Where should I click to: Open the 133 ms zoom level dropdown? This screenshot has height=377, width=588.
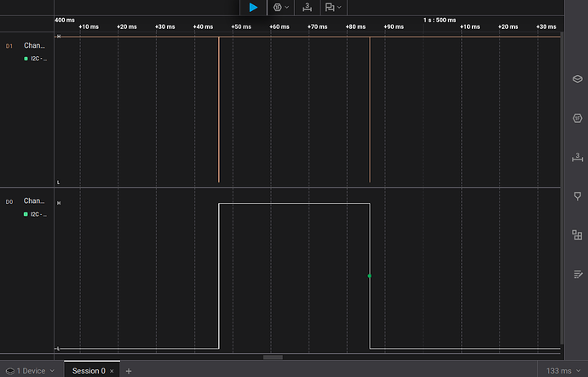pyautogui.click(x=563, y=371)
